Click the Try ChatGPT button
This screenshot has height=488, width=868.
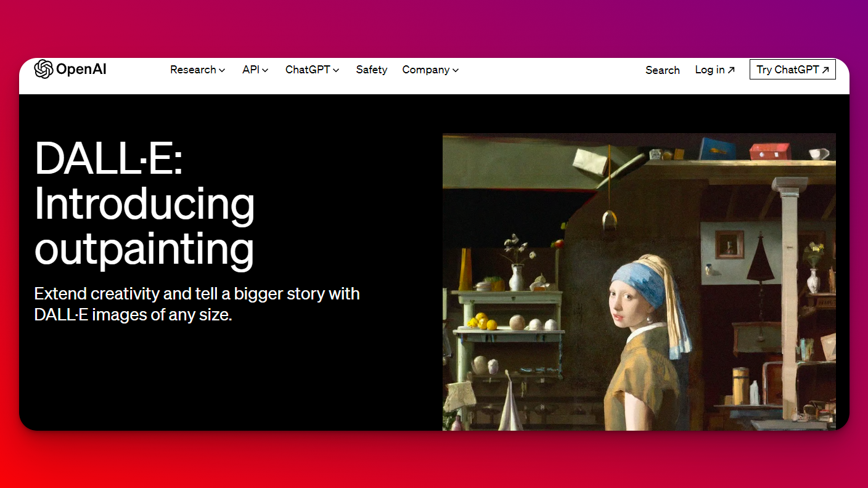pos(793,70)
